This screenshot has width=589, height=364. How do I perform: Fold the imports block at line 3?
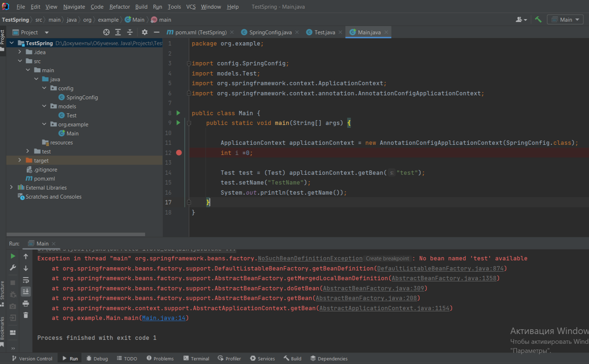189,64
